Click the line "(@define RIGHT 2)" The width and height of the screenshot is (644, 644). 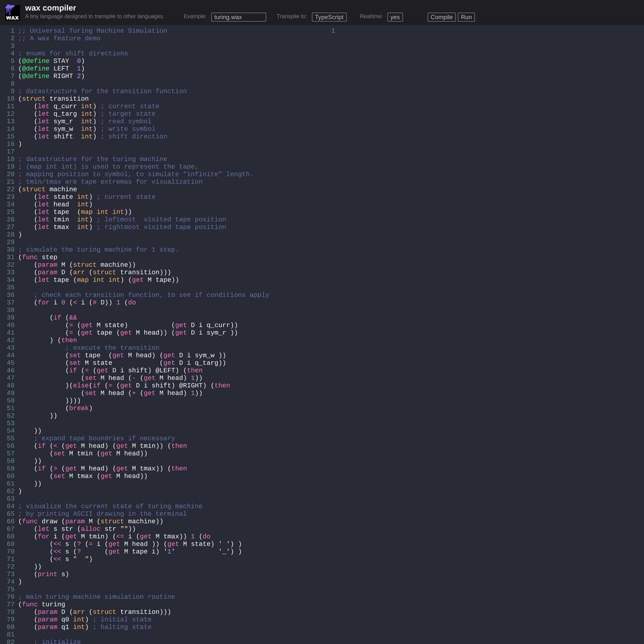[52, 76]
